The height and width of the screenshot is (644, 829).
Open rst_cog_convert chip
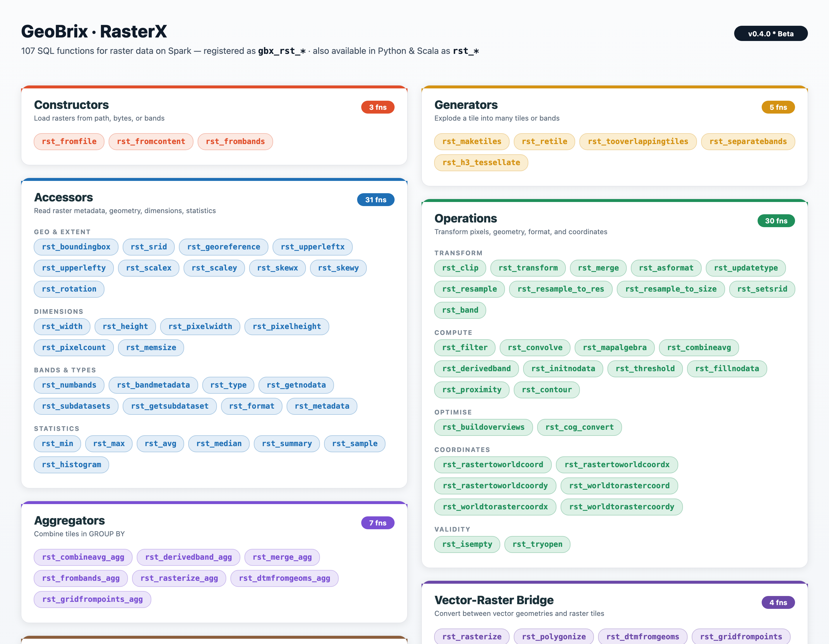point(580,428)
